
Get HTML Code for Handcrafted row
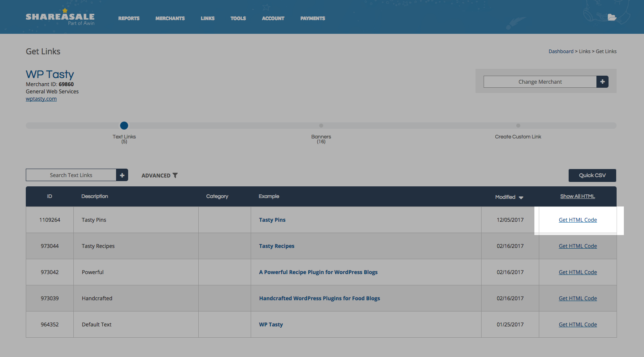tap(578, 298)
